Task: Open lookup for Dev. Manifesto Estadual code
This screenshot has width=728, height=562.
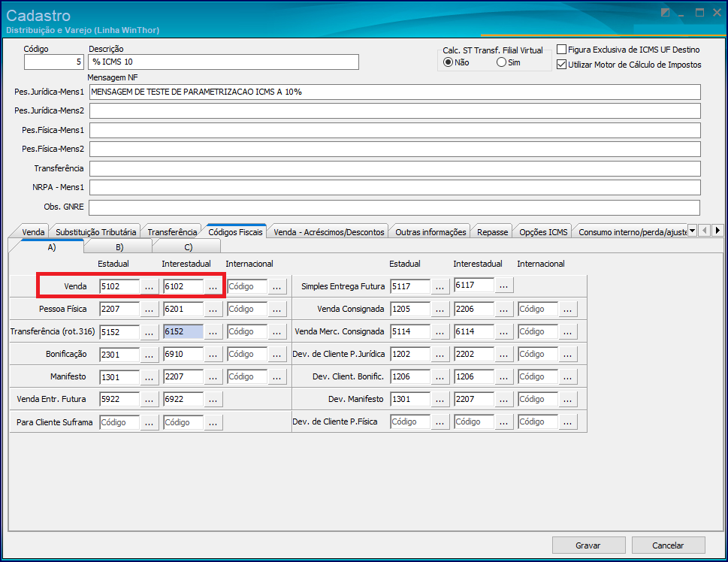Action: click(x=440, y=400)
